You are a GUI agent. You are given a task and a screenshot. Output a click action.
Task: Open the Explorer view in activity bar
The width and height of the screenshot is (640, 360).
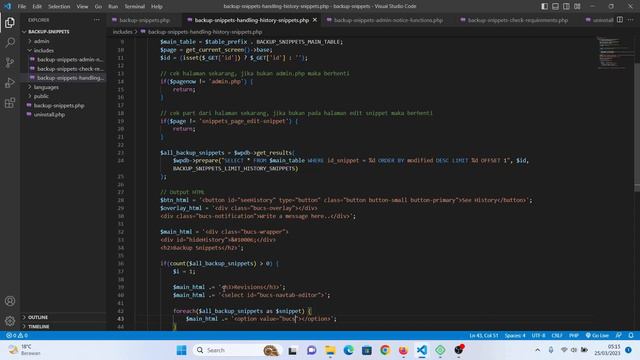[10, 22]
